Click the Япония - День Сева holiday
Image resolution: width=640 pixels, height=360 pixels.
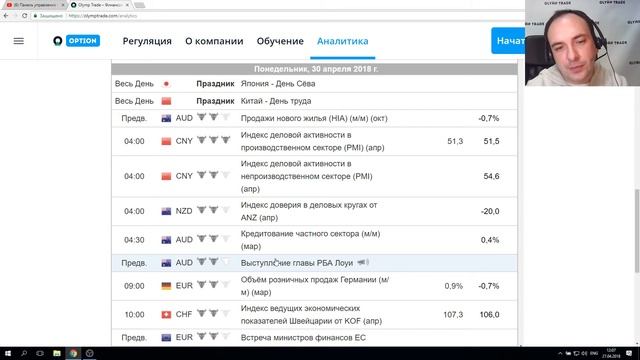(x=278, y=84)
